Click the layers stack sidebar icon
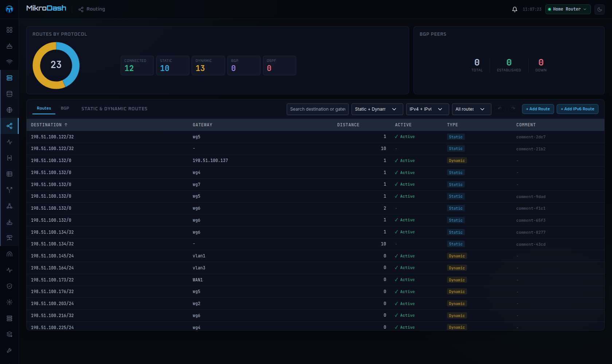Image resolution: width=612 pixels, height=364 pixels. [x=9, y=334]
